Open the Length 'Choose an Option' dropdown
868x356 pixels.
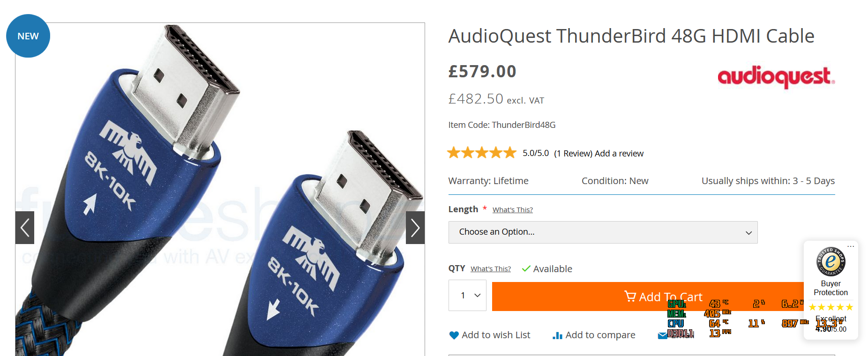[603, 232]
